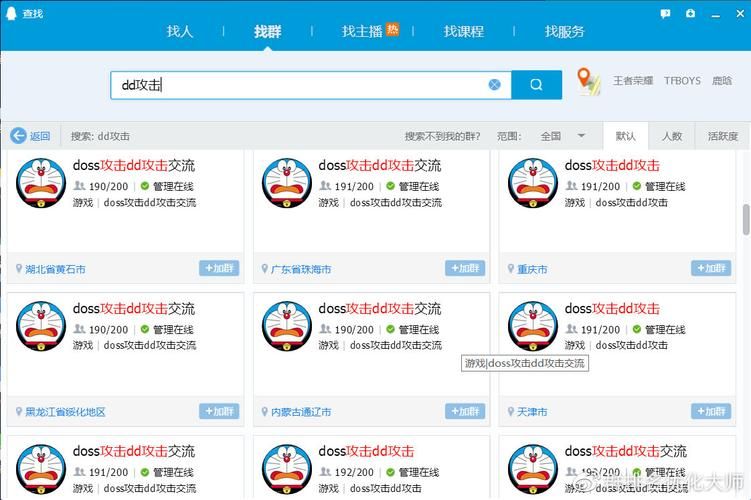Click the 湖北省黄石市 location link
The height and width of the screenshot is (500, 751).
click(55, 269)
